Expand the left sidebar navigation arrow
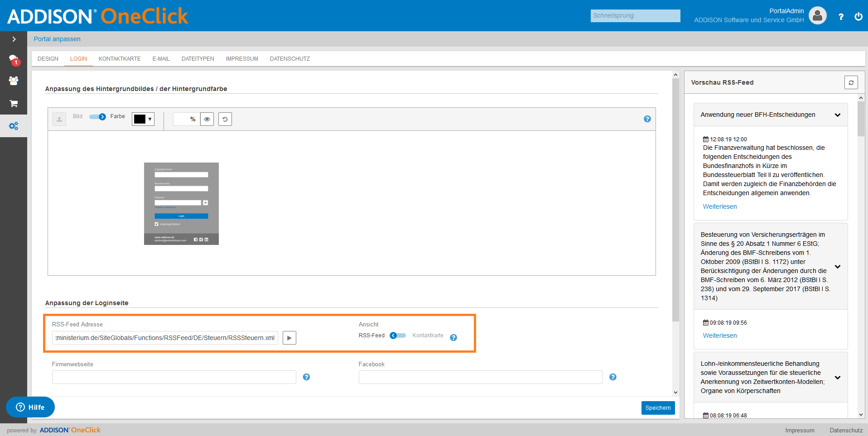The width and height of the screenshot is (868, 436). [x=14, y=39]
